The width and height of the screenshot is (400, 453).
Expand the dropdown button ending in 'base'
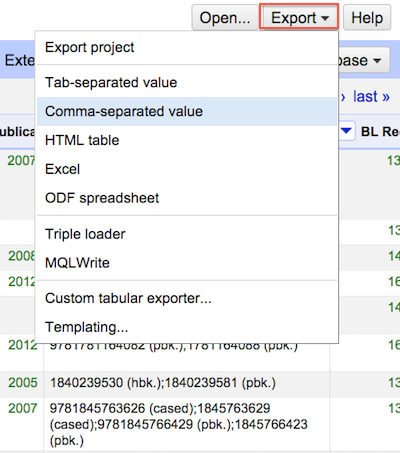pos(364,60)
